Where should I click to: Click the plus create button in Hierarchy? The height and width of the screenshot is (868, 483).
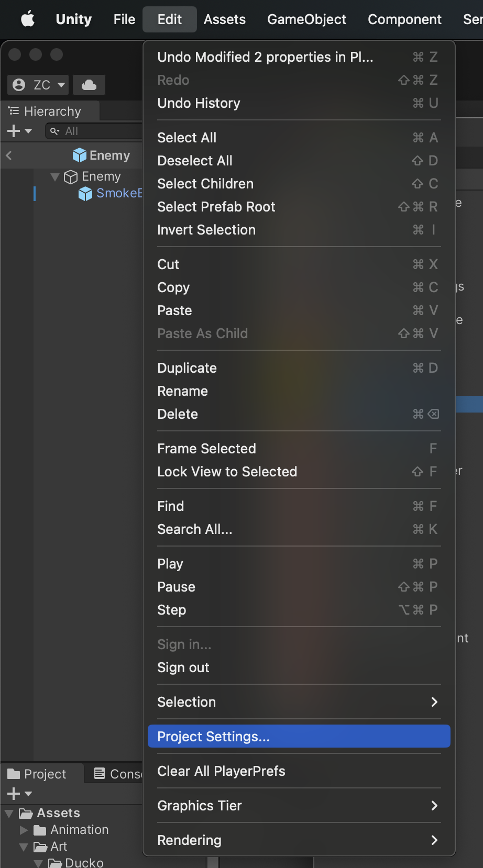tap(14, 131)
